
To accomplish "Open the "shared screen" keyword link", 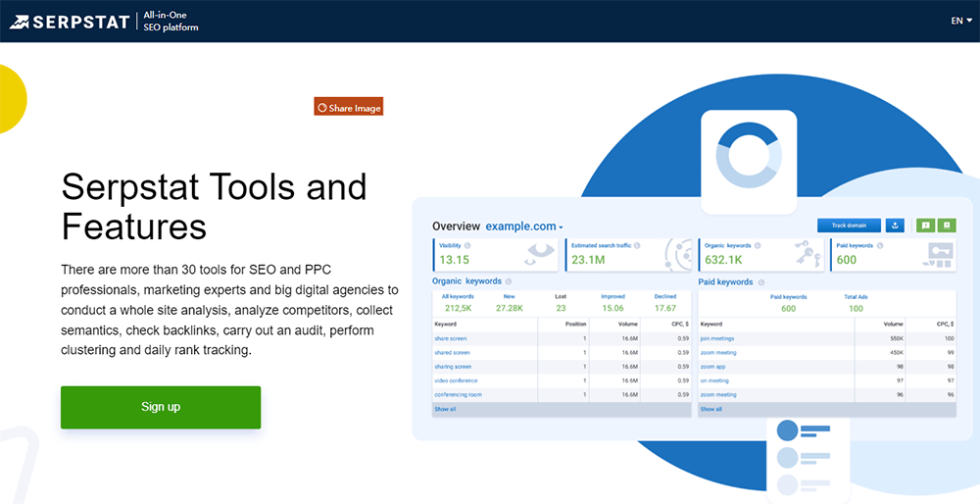I will (452, 353).
